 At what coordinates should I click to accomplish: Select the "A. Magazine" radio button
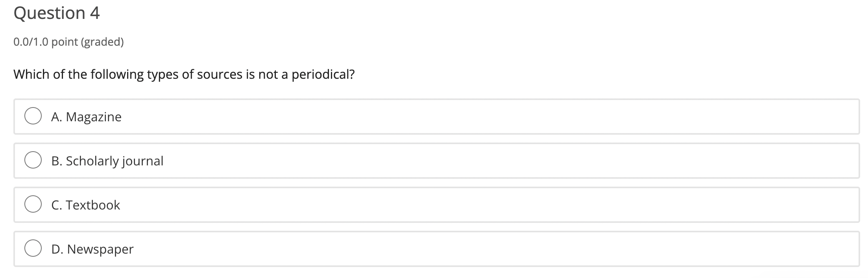tap(34, 116)
